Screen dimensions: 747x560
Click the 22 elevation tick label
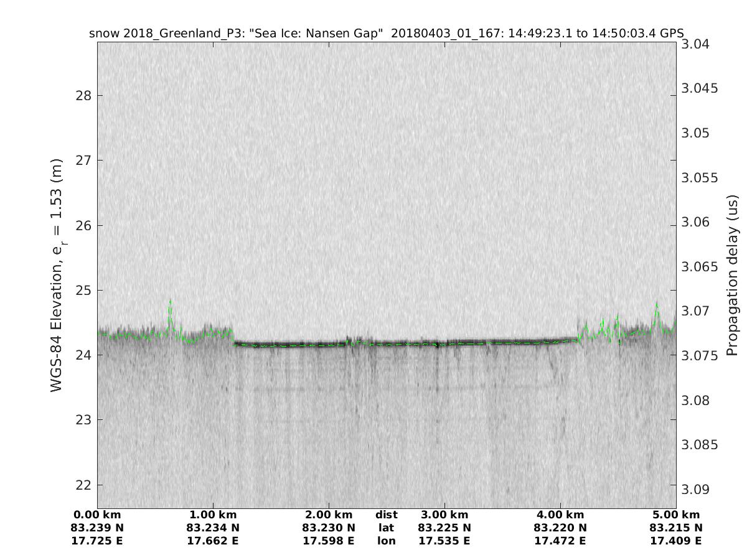coord(85,485)
